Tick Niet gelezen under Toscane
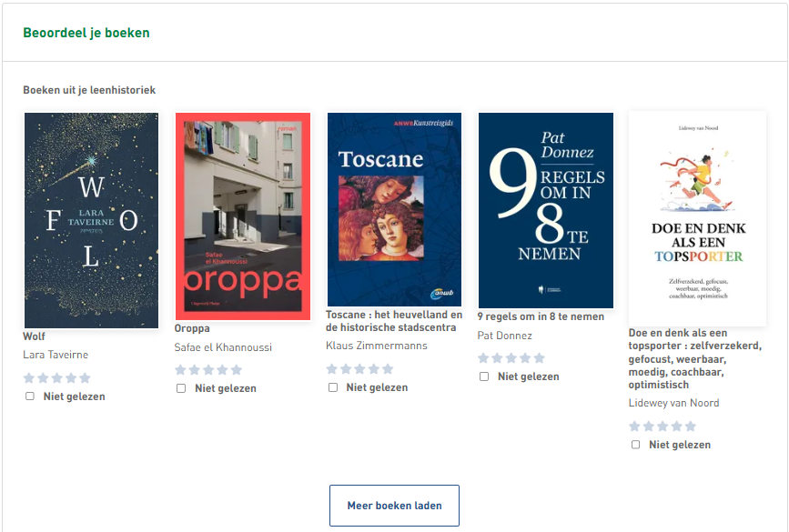 pos(333,387)
